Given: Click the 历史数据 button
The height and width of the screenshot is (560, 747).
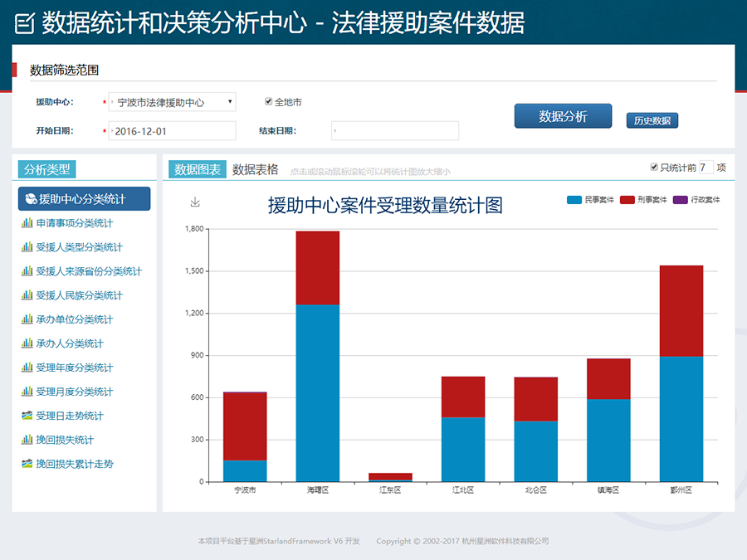Looking at the screenshot, I should click(x=652, y=120).
